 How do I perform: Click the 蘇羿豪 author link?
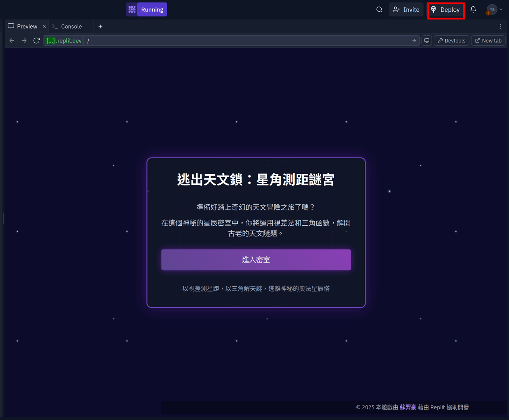click(x=408, y=407)
